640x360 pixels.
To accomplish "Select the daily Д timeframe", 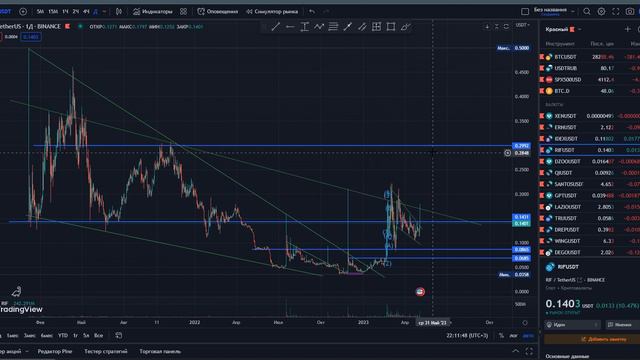I will pos(96,11).
